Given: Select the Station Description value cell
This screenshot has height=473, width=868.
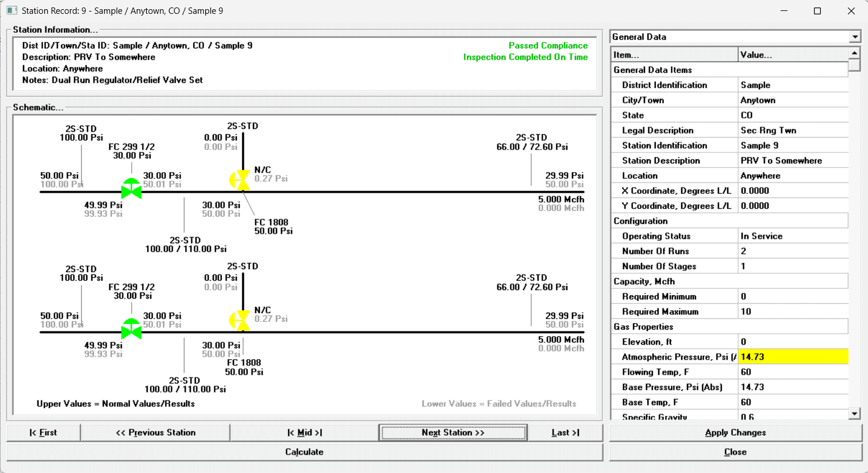Looking at the screenshot, I should point(793,161).
